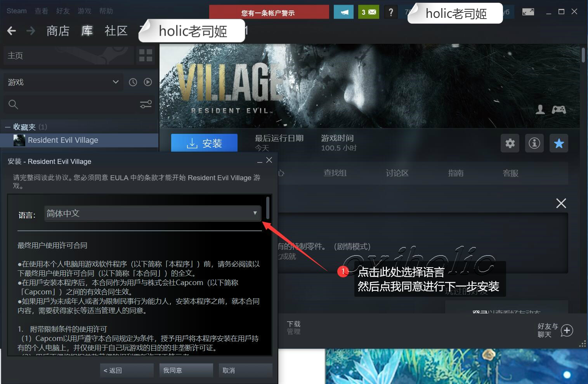The height and width of the screenshot is (384, 588).
Task: Collapse the 收藏夹 folder
Action: click(8, 127)
